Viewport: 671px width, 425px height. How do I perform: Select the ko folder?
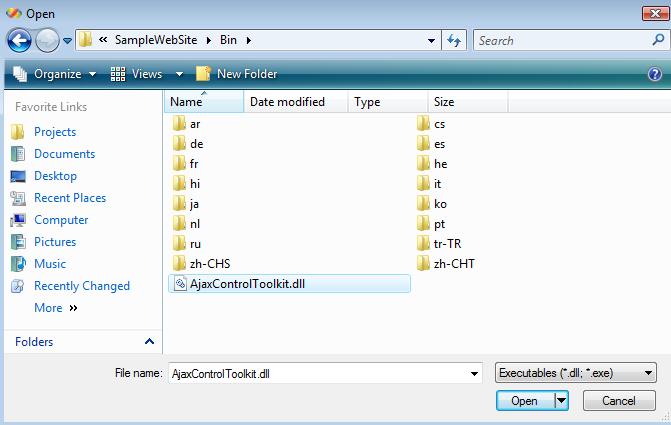(x=432, y=204)
